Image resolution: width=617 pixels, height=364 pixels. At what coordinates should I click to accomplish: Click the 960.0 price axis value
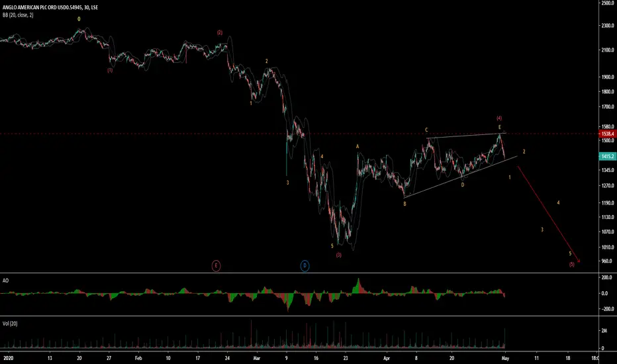pos(608,261)
